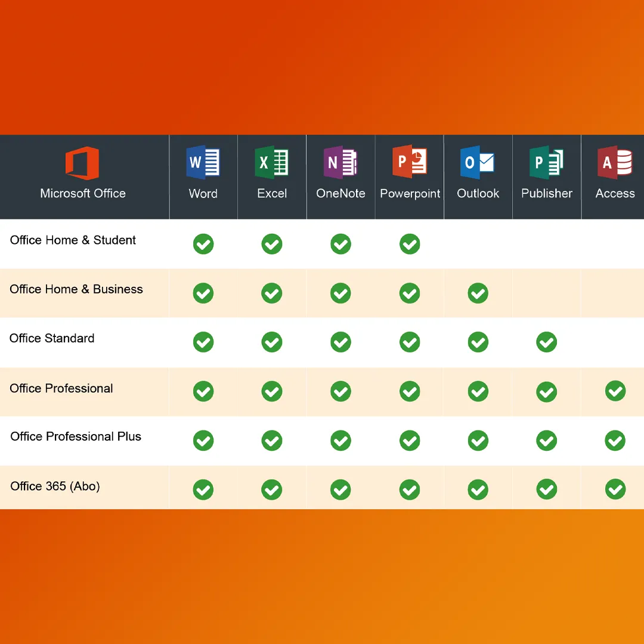Select the 'Office Standard' row label
Screen dimensions: 644x644
[x=52, y=338]
